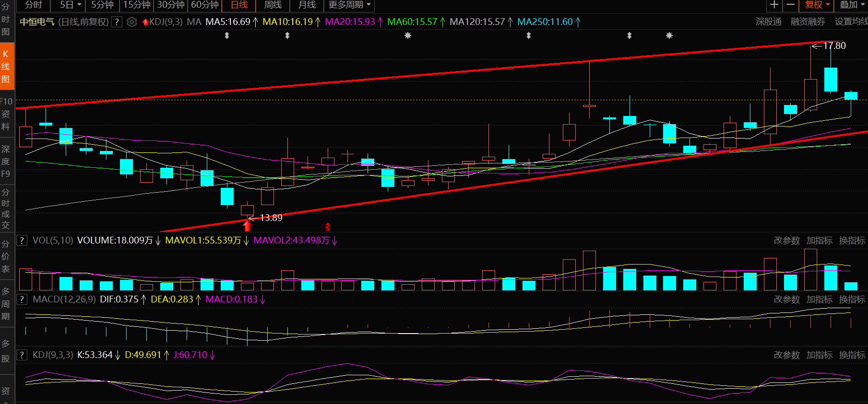Click 设置均线 to configure moving averages

click(x=851, y=22)
